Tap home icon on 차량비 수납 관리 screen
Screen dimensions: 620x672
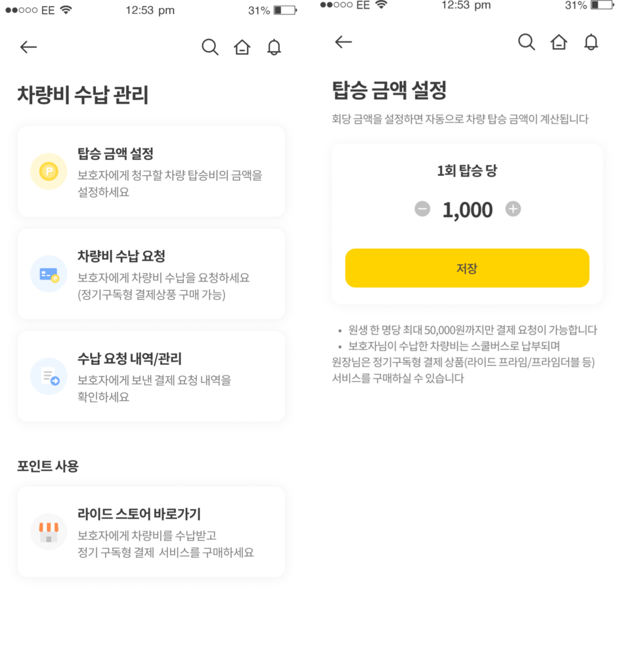pos(242,47)
